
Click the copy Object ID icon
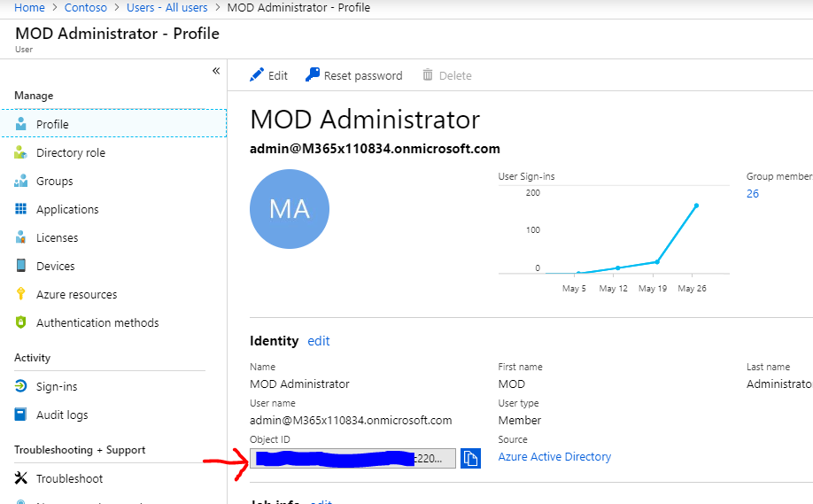[x=470, y=458]
